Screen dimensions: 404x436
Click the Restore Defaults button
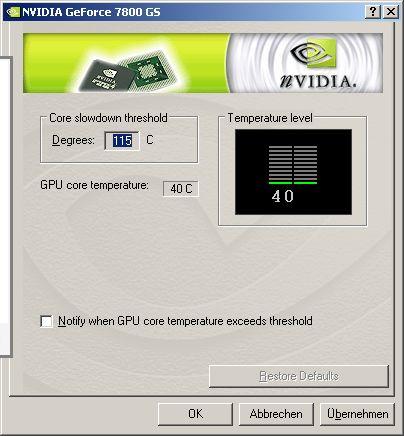click(299, 376)
